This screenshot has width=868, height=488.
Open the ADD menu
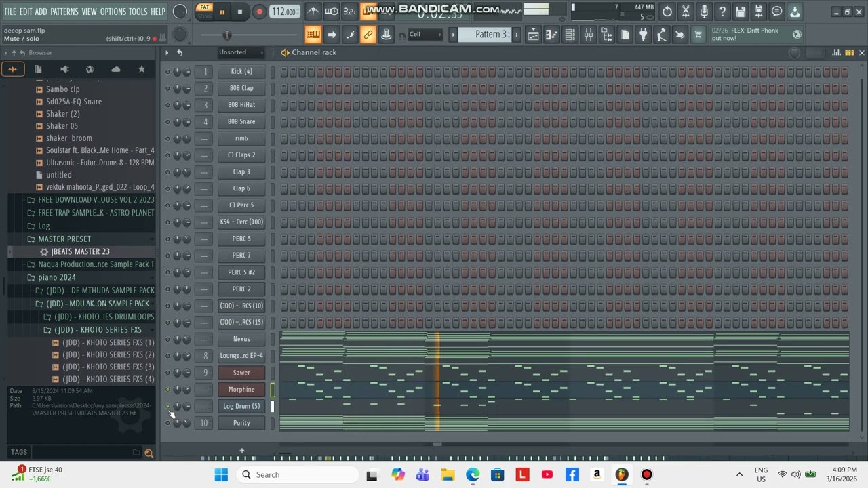click(41, 12)
